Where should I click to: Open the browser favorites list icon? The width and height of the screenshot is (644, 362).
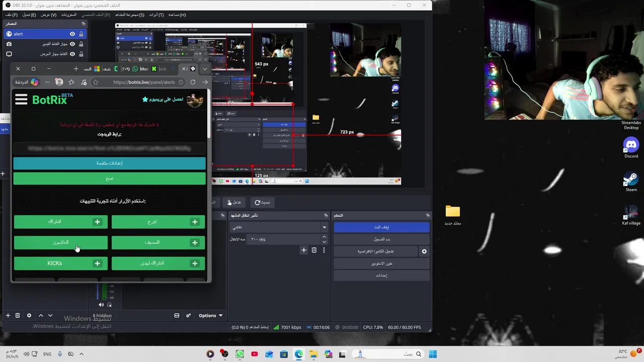[x=71, y=82]
